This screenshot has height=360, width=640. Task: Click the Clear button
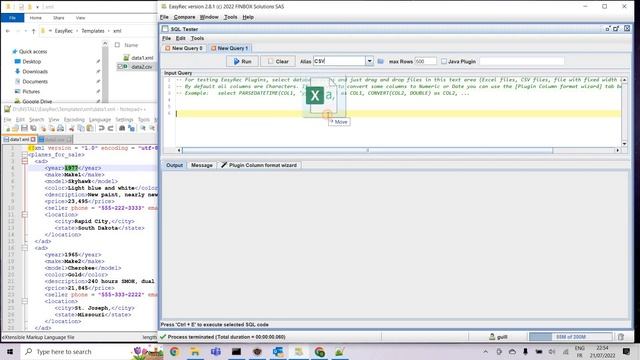[278, 61]
